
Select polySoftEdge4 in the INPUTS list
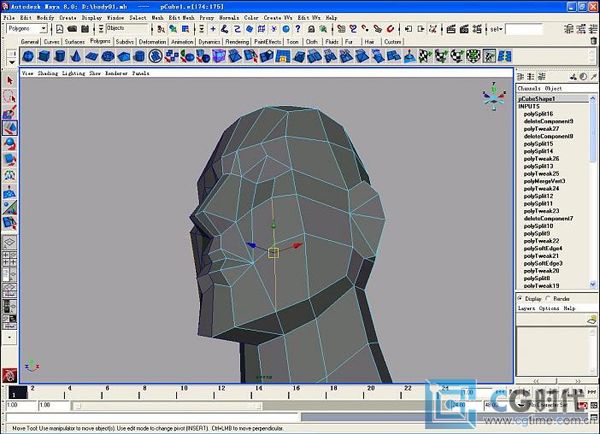tap(543, 248)
